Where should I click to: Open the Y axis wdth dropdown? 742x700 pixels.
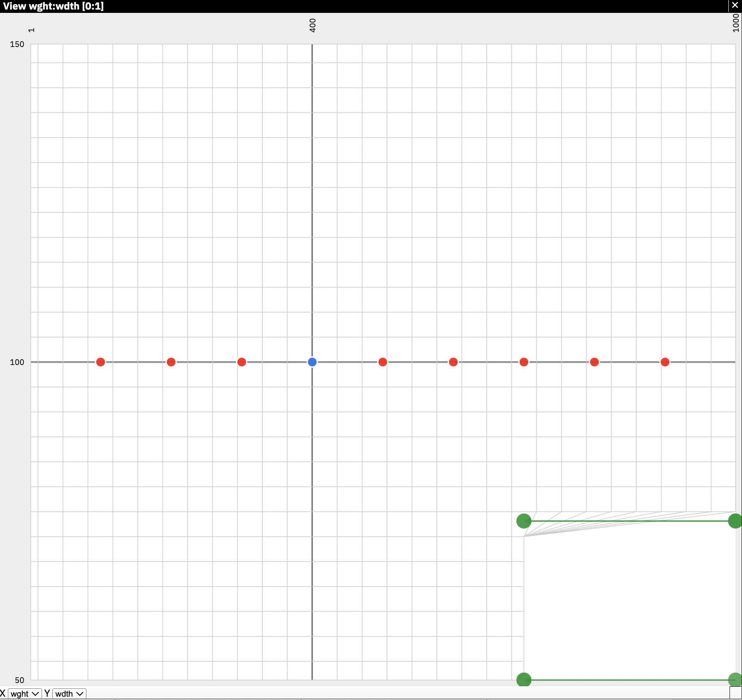[x=69, y=694]
